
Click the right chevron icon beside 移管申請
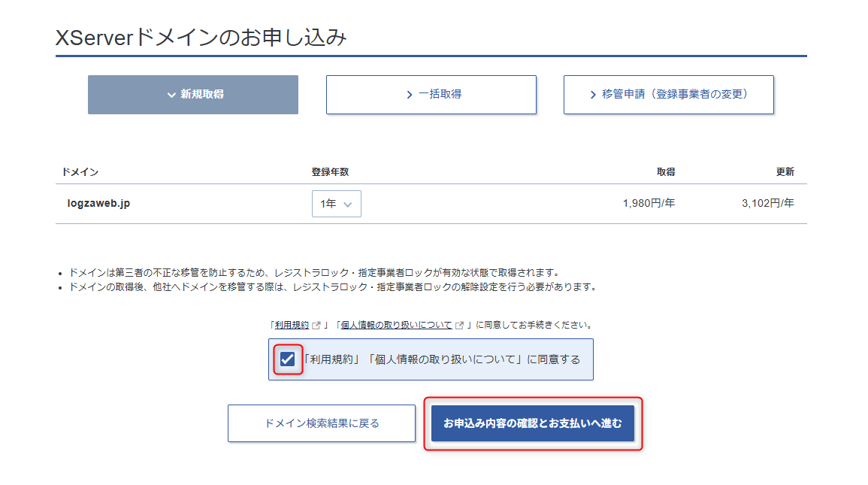point(593,95)
